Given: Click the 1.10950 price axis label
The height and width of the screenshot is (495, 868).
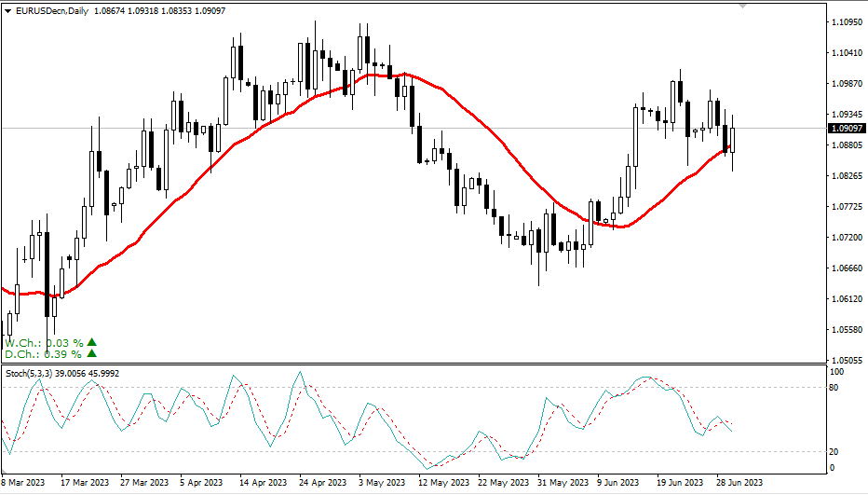Looking at the screenshot, I should coord(846,22).
